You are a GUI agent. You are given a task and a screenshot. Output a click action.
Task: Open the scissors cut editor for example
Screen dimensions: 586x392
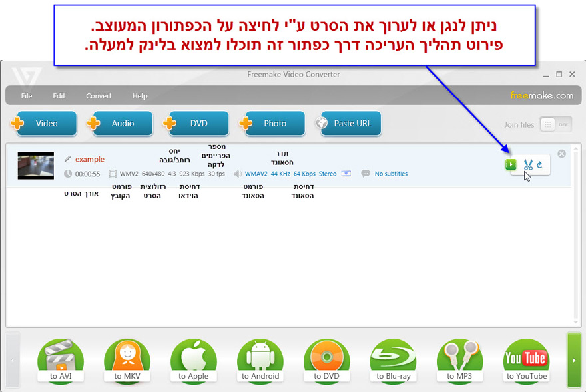pyautogui.click(x=527, y=165)
